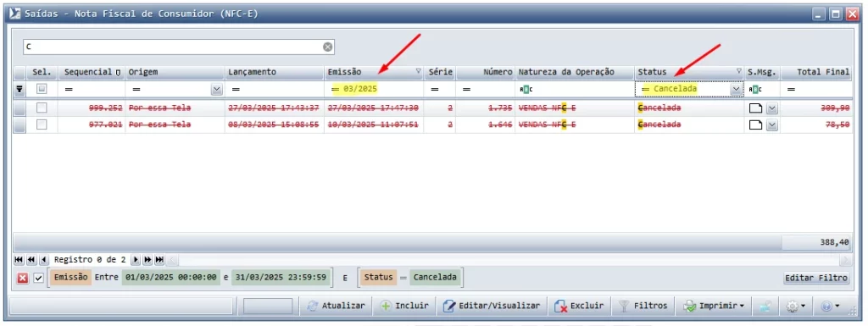868x326 pixels.
Task: Expand the Origem filter dropdown
Action: [216, 89]
